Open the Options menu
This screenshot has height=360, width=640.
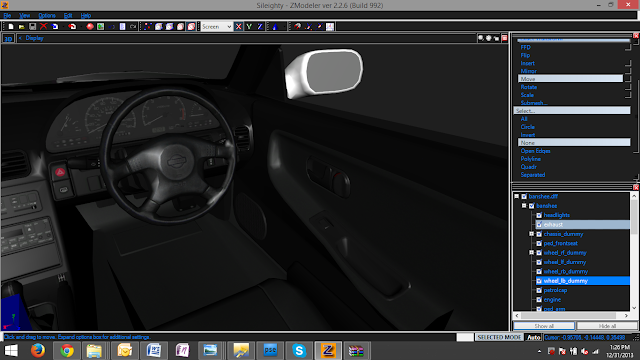[47, 16]
